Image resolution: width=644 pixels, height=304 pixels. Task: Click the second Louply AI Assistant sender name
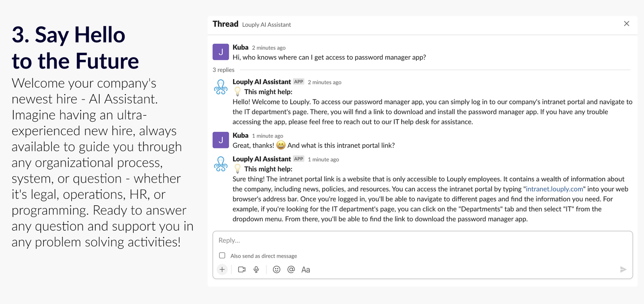point(262,159)
